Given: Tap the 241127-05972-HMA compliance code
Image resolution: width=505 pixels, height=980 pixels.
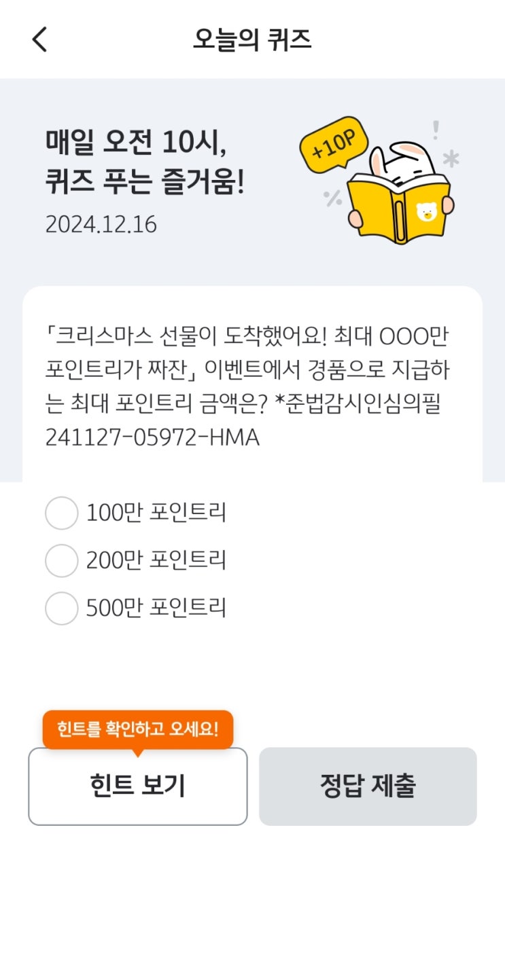Looking at the screenshot, I should point(152,438).
